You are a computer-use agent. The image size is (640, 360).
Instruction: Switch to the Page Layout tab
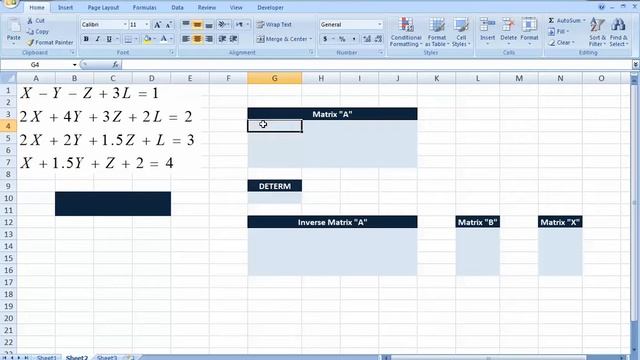[x=103, y=7]
